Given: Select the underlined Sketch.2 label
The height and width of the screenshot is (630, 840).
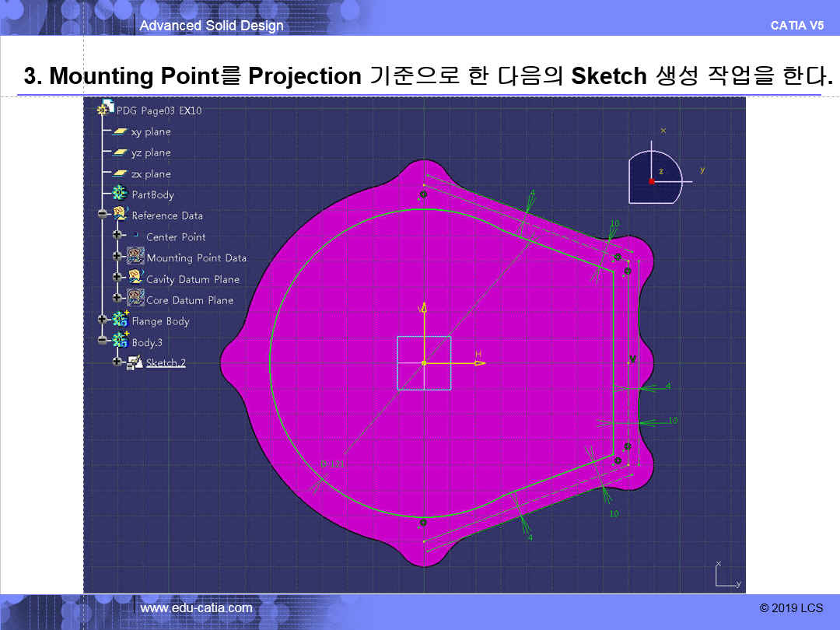Looking at the screenshot, I should point(166,362).
